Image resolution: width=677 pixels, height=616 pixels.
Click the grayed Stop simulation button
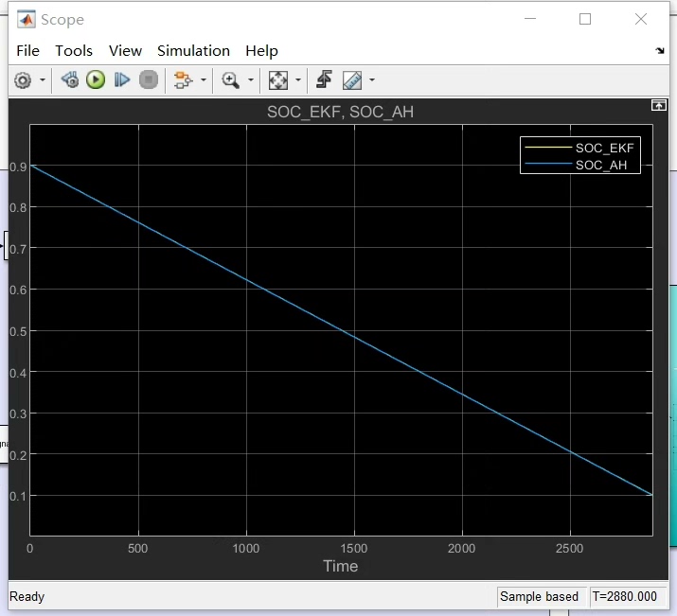[149, 80]
